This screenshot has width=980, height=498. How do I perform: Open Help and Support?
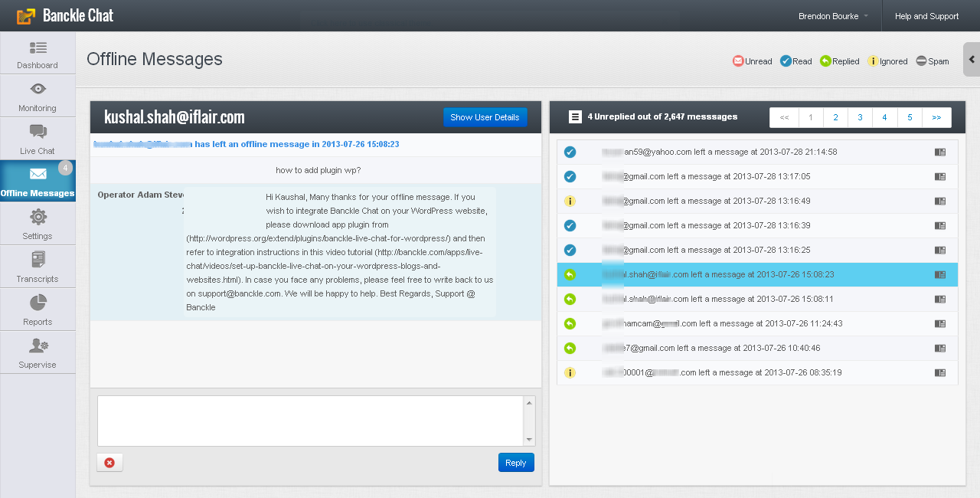point(926,16)
